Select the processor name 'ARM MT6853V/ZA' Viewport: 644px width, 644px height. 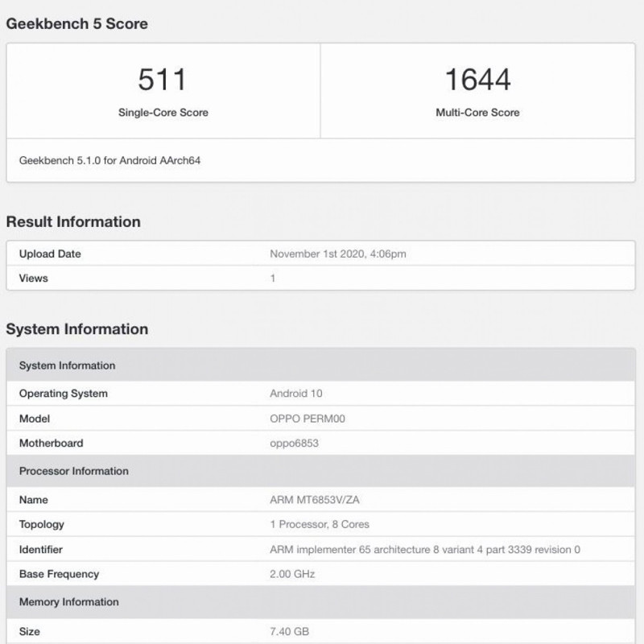(314, 500)
